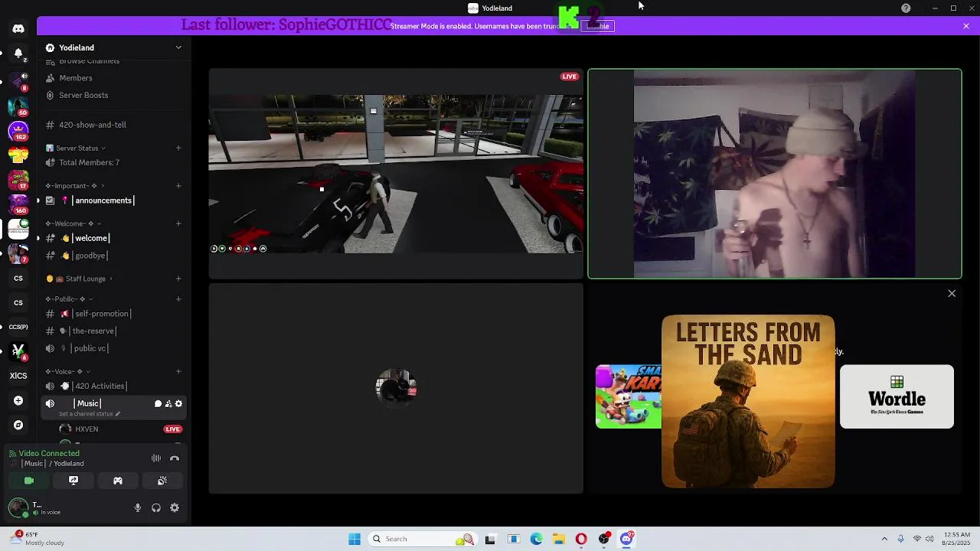Open noise suppression waveform icon
980x551 pixels.
156,458
